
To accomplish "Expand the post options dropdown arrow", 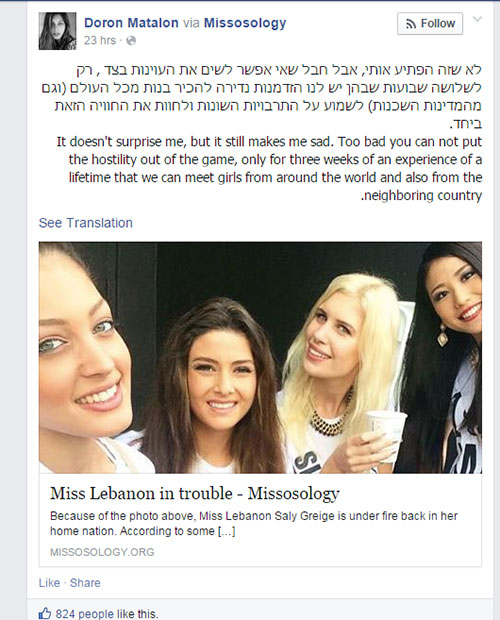I will click(477, 19).
